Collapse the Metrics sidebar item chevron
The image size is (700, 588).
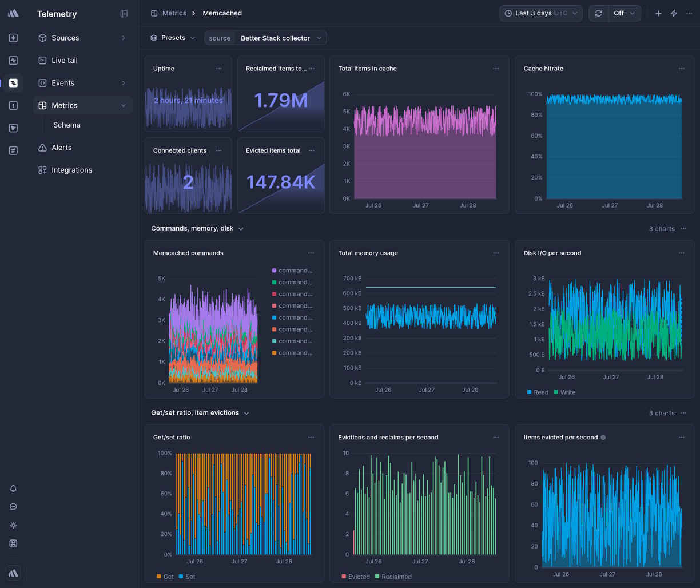[124, 105]
